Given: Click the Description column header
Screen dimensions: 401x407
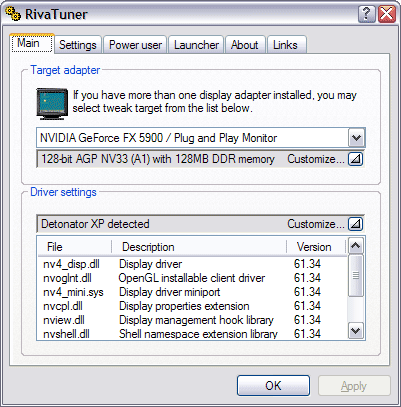Looking at the screenshot, I should click(199, 247).
